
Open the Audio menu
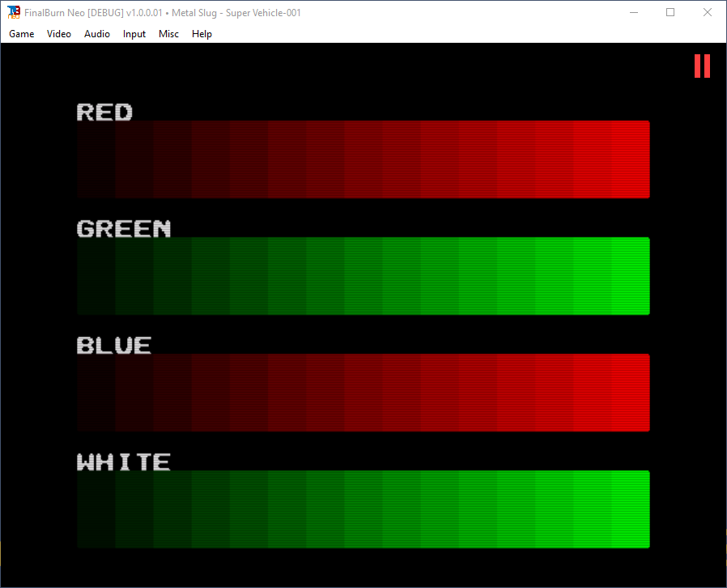click(x=96, y=34)
